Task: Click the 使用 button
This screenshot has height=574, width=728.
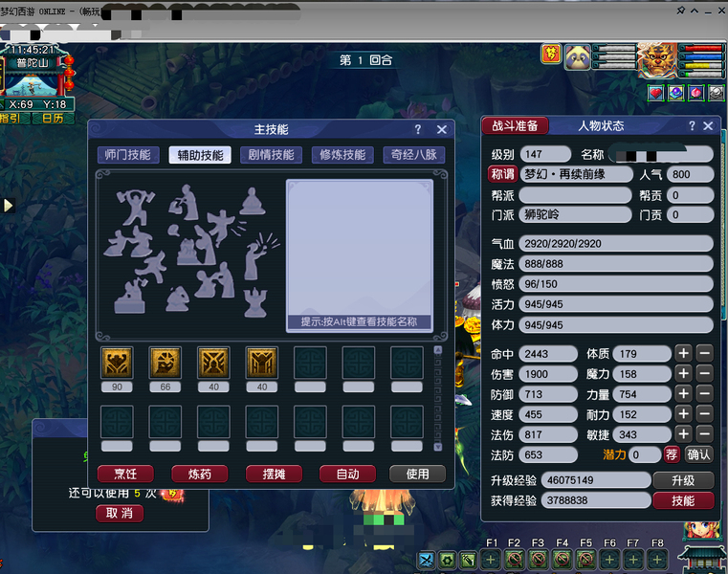Action: [417, 475]
